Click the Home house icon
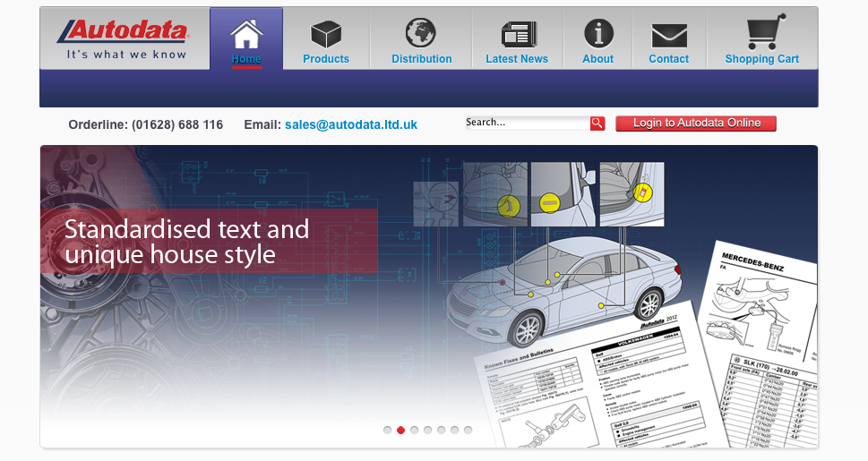868x461 pixels. click(246, 34)
